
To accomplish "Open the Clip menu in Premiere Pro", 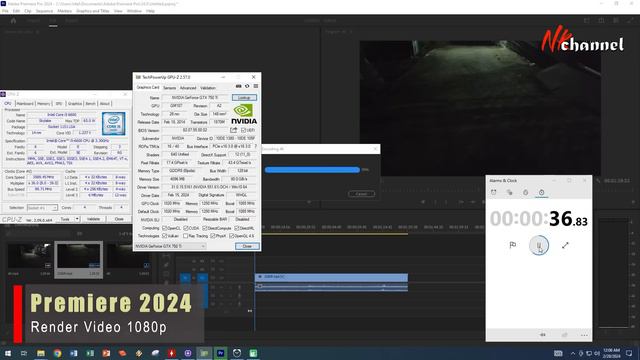I will click(x=28, y=11).
